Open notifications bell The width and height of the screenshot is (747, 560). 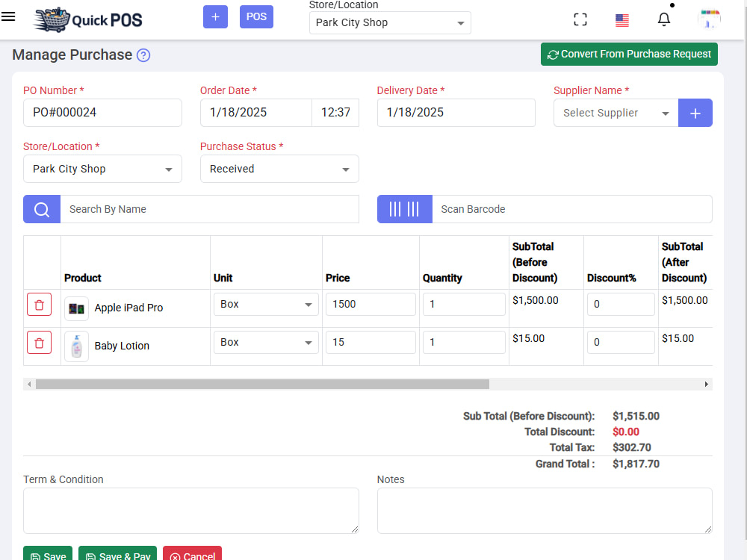[664, 19]
